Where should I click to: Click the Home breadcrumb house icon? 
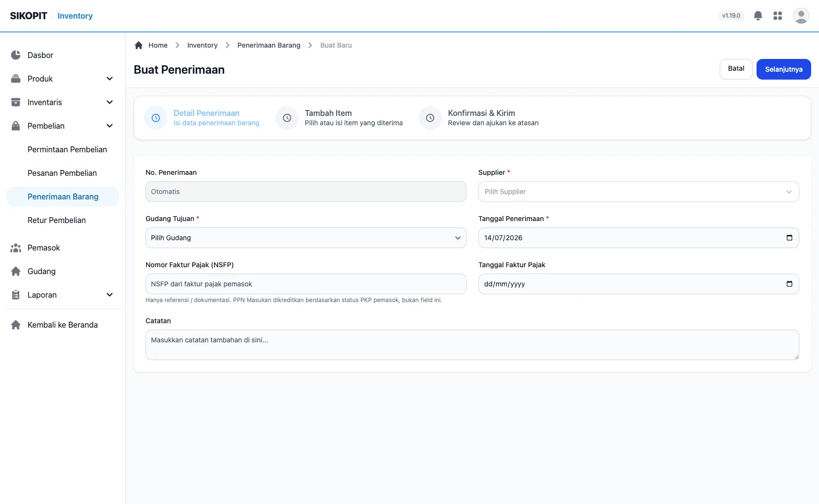click(x=139, y=45)
